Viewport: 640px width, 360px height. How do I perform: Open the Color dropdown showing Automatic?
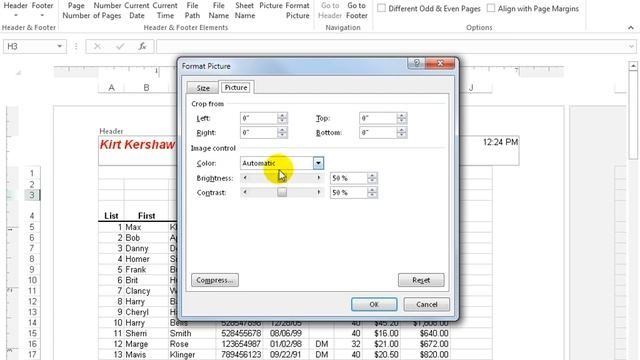click(x=318, y=163)
